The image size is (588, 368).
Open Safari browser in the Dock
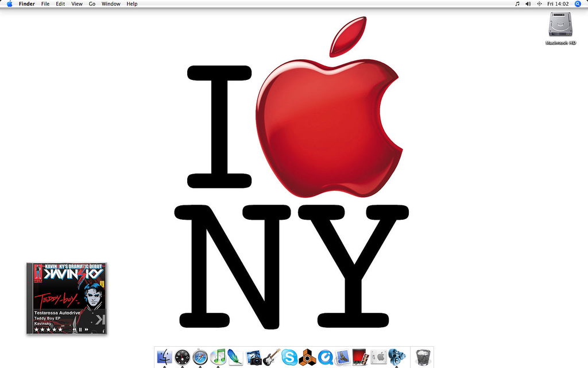click(x=200, y=357)
